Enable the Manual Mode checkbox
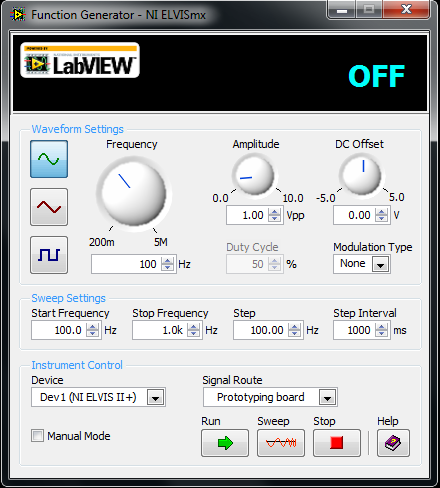Image resolution: width=440 pixels, height=488 pixels. 37,436
